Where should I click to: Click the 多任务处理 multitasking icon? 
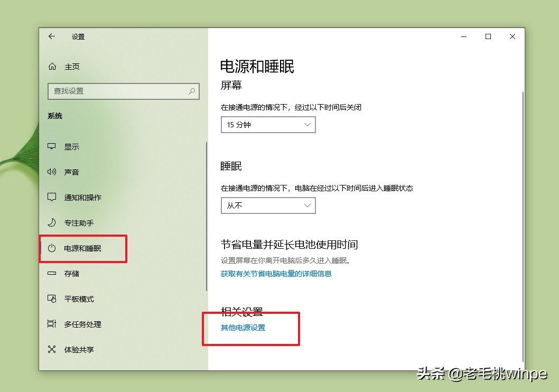point(51,324)
